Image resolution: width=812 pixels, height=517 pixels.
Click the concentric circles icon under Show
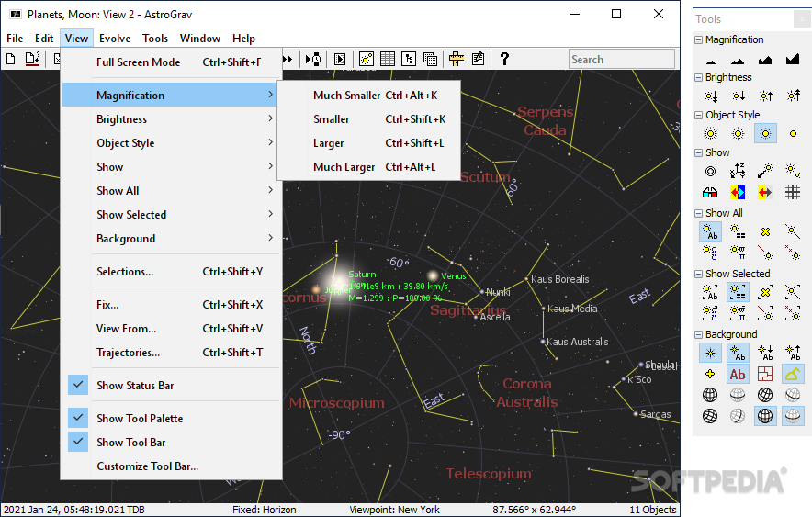711,171
